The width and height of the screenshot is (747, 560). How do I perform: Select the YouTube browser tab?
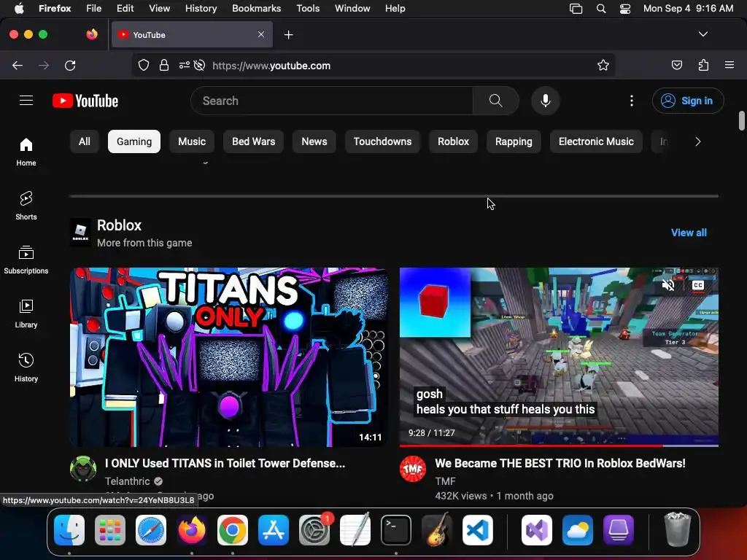(192, 34)
